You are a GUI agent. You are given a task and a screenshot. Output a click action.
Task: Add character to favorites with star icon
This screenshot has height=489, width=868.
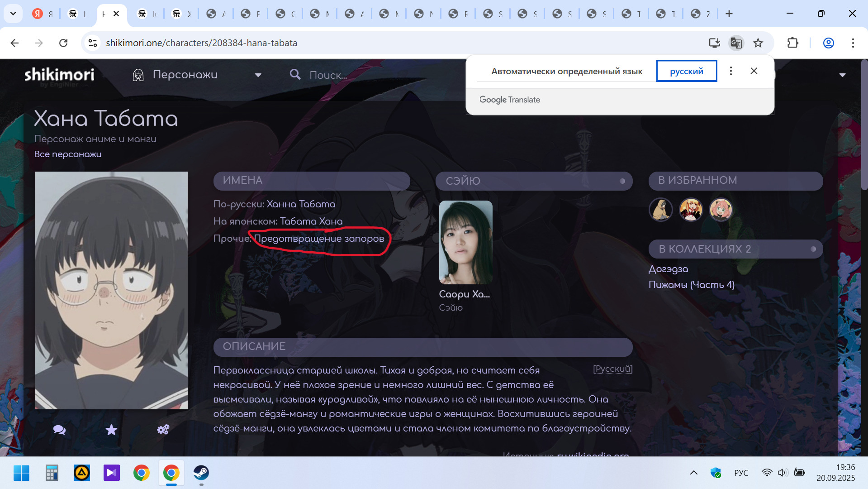click(x=111, y=430)
